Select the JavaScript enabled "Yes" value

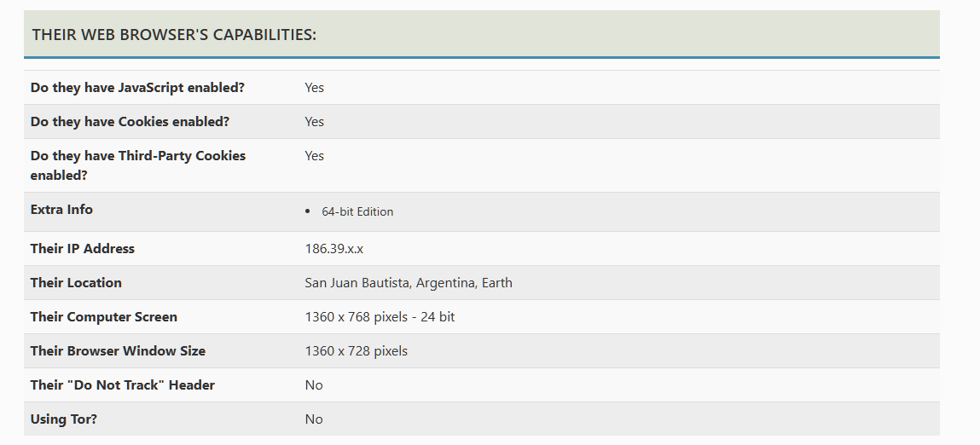pos(315,88)
